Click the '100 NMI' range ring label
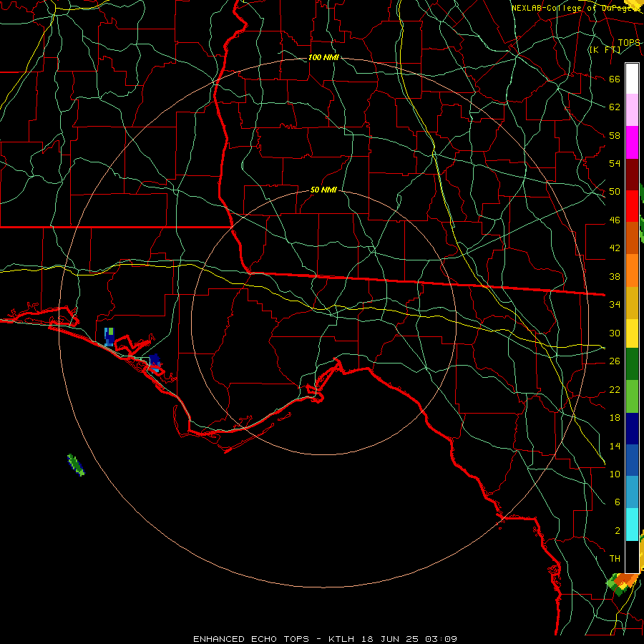 [x=323, y=57]
